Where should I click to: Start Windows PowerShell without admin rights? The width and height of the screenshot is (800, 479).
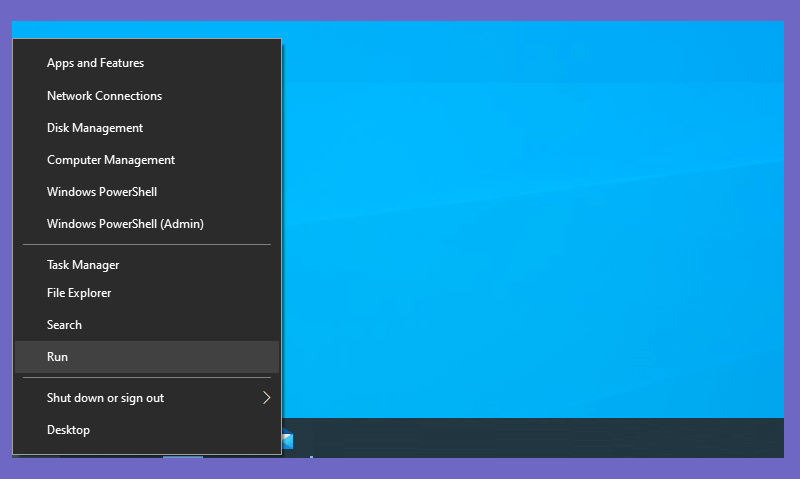147,192
